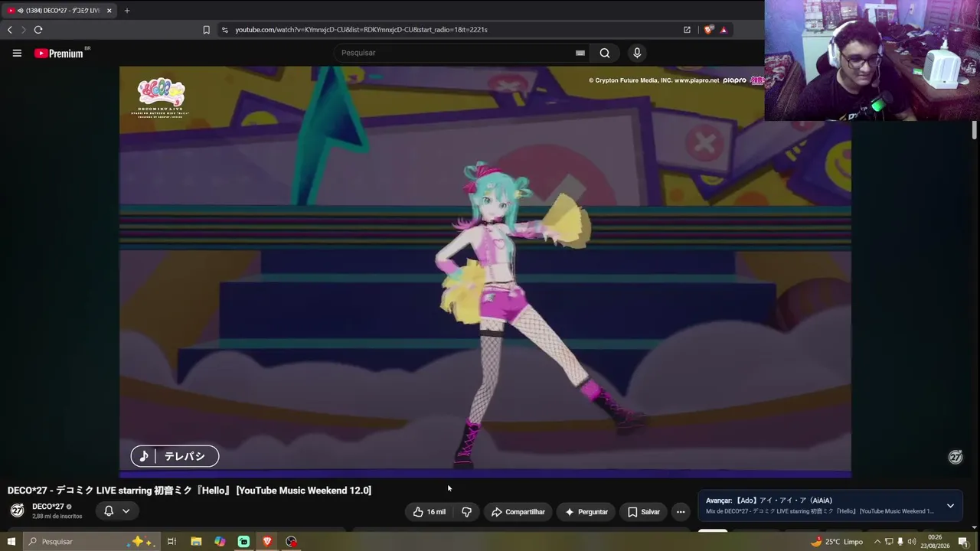
Task: Open network settings from system tray
Action: pyautogui.click(x=889, y=542)
